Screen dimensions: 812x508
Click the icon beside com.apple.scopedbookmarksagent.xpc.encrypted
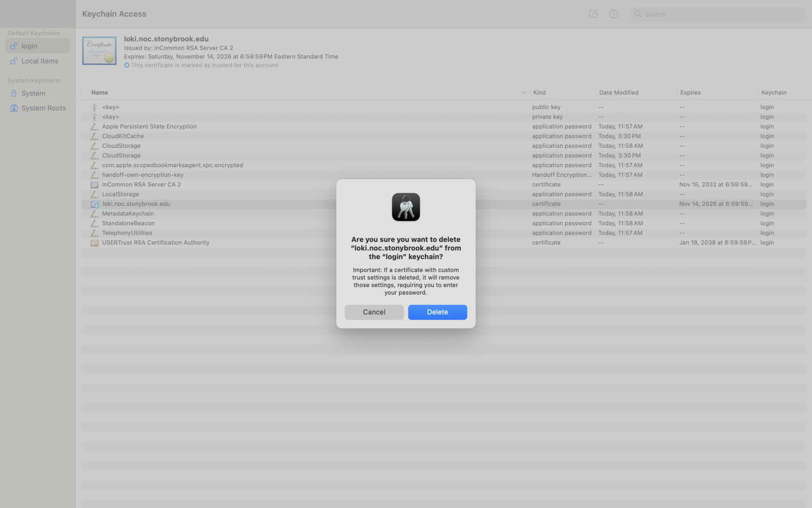coord(94,165)
